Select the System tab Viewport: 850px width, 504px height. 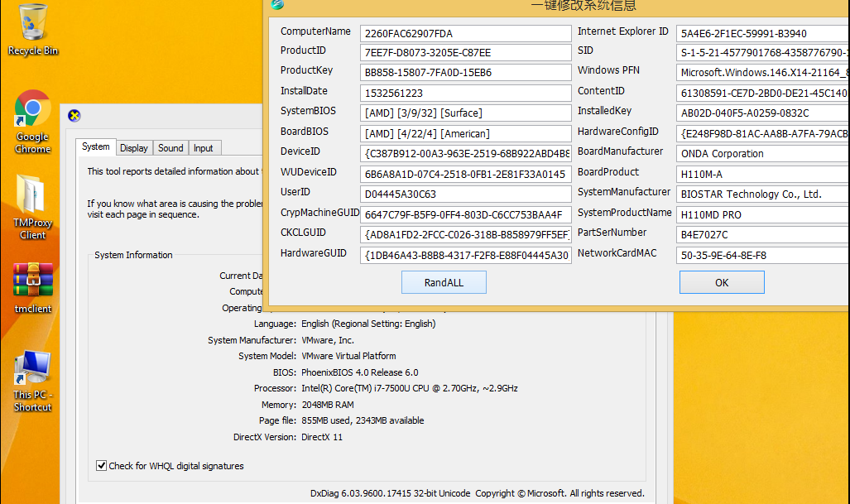95,147
